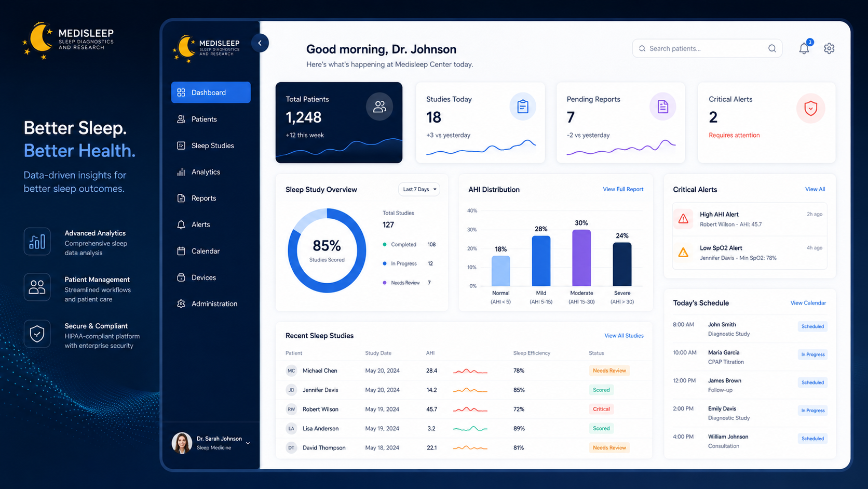Click MC avatar beside Michael Chen
This screenshot has height=489, width=868.
click(x=291, y=371)
